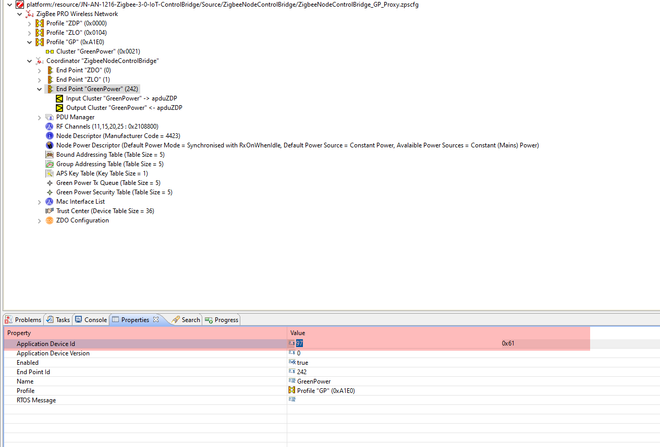The image size is (660, 447).
Task: Click the Bound Addressing Table icon
Action: tap(50, 154)
